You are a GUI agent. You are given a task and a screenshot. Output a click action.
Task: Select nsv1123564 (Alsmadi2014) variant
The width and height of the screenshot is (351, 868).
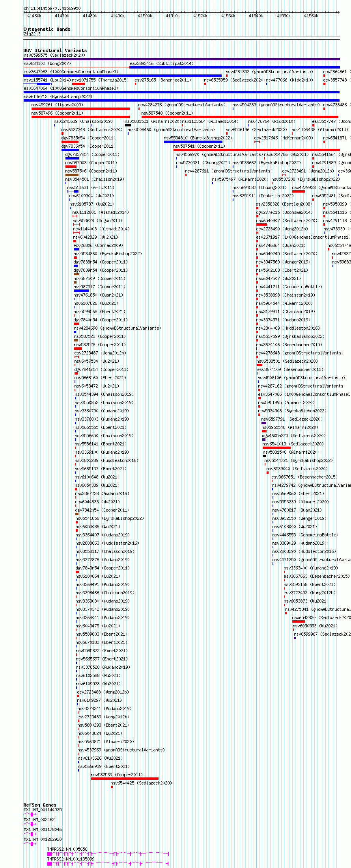coord(210,121)
